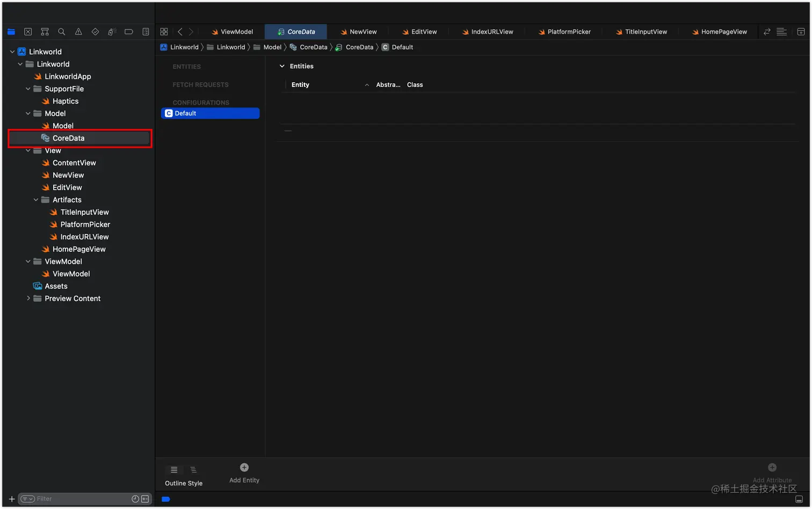
Task: Collapse the ViewModel folder
Action: click(28, 261)
